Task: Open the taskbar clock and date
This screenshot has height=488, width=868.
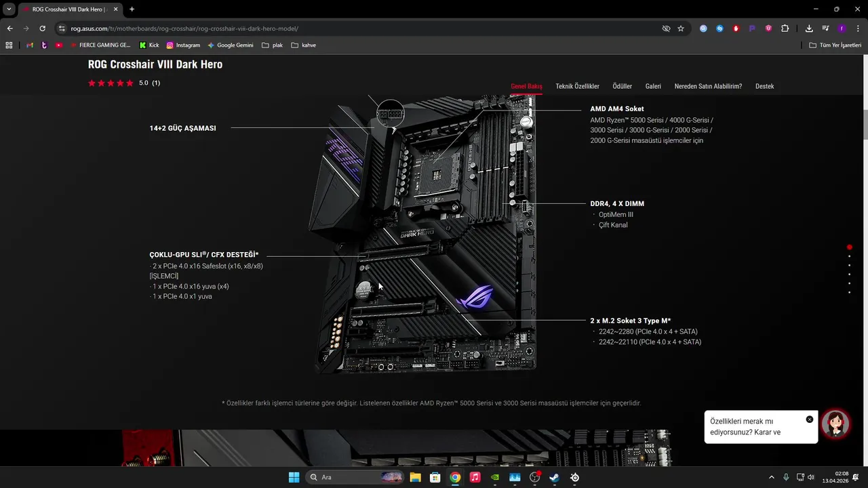Action: [835, 477]
